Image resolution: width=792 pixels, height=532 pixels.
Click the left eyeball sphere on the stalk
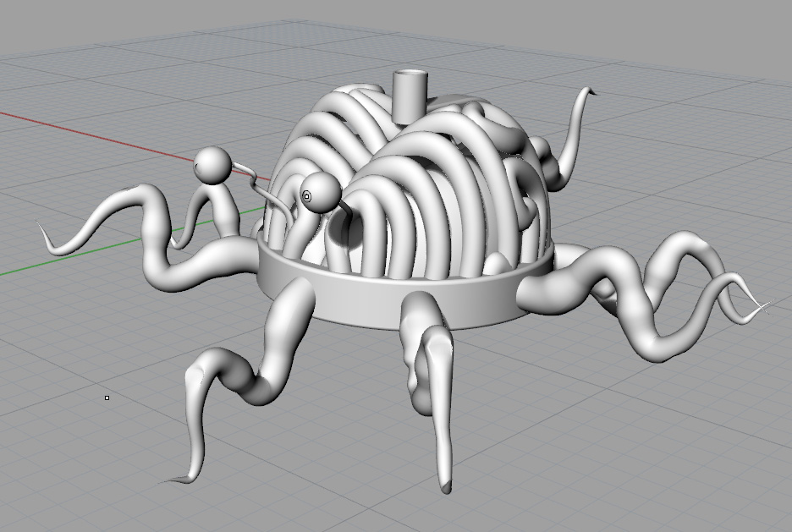tap(212, 165)
